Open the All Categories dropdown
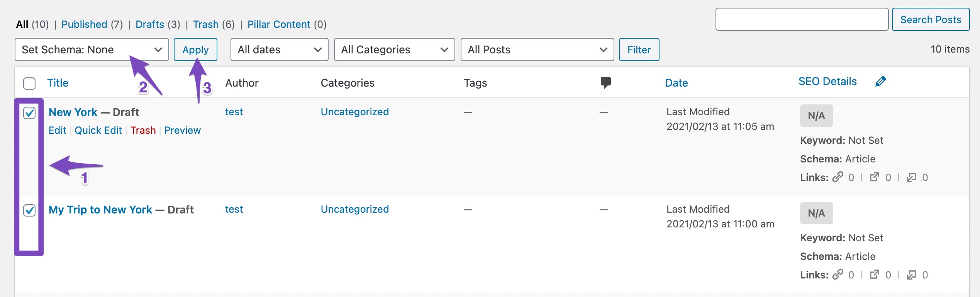Image resolution: width=980 pixels, height=297 pixels. click(x=394, y=49)
